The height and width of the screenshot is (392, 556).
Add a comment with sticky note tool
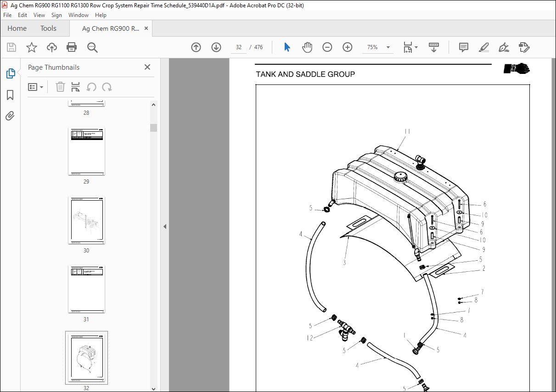click(x=464, y=47)
